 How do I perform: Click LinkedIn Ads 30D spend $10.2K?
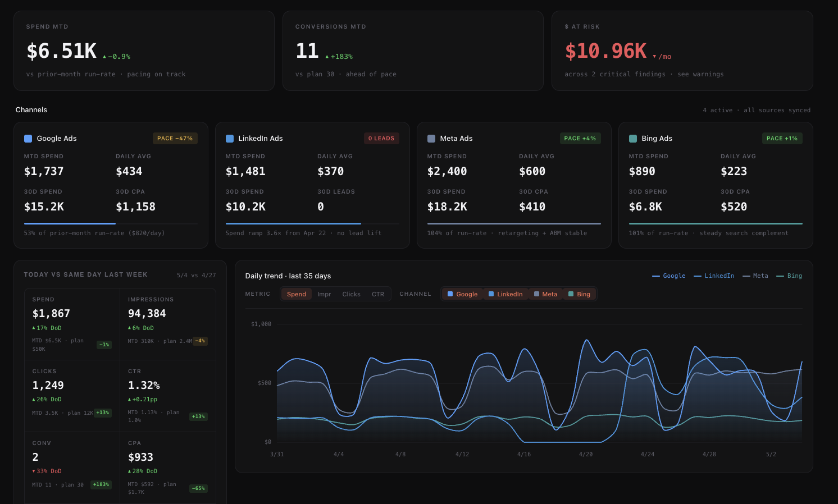click(x=245, y=207)
